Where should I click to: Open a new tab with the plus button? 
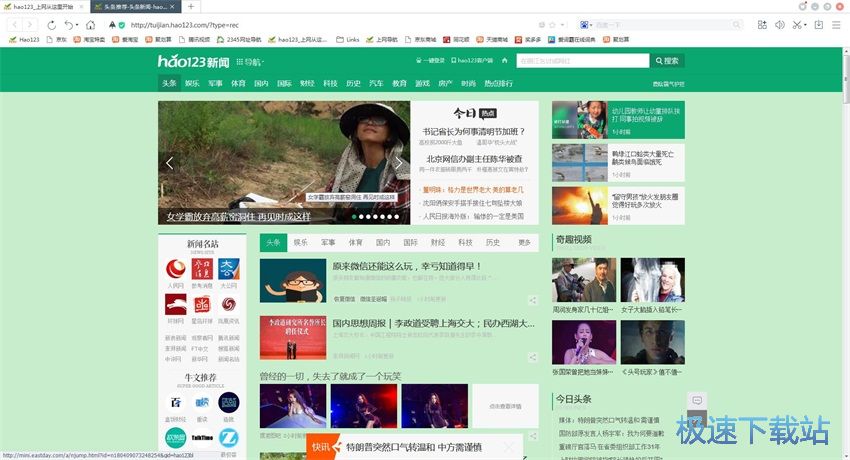[x=191, y=7]
